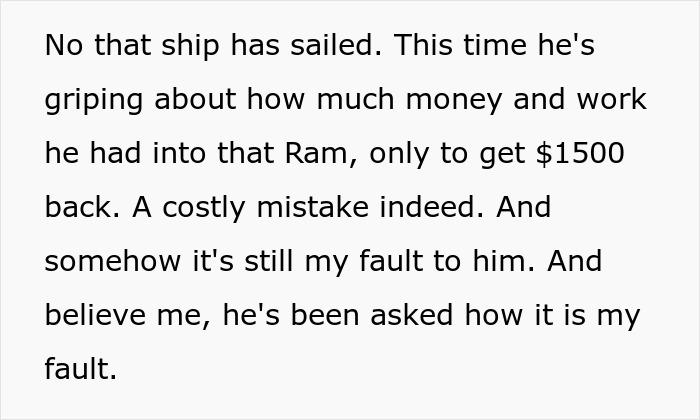Click the word "somehow"
The width and height of the screenshot is (700, 420).
pyautogui.click(x=113, y=262)
